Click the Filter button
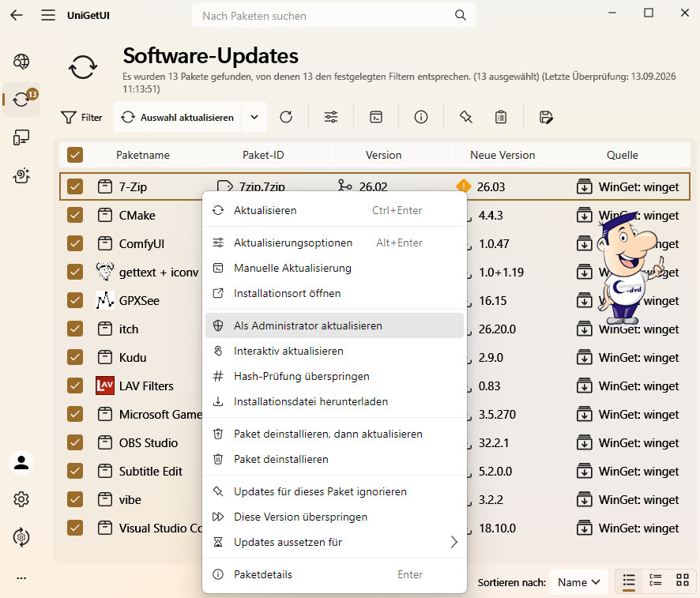Viewport: 700px width, 598px height. [x=81, y=118]
